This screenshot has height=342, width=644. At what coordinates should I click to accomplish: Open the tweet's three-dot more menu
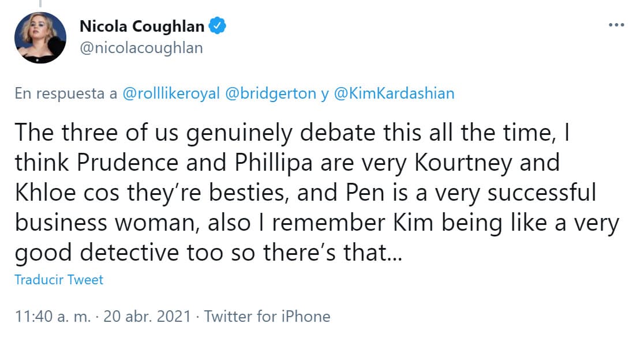point(616,26)
